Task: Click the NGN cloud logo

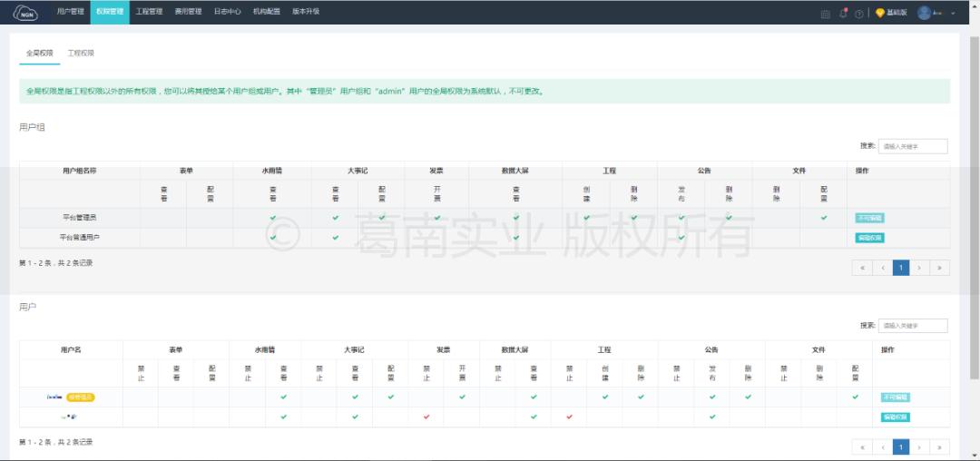Action: tap(25, 13)
